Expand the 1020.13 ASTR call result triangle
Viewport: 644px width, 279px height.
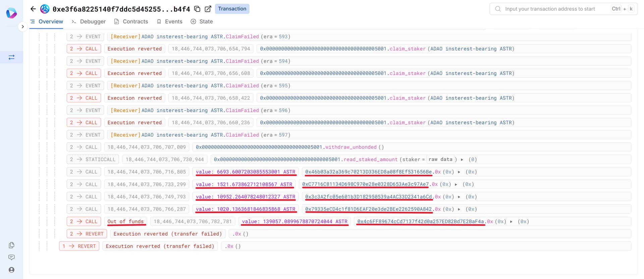click(459, 209)
